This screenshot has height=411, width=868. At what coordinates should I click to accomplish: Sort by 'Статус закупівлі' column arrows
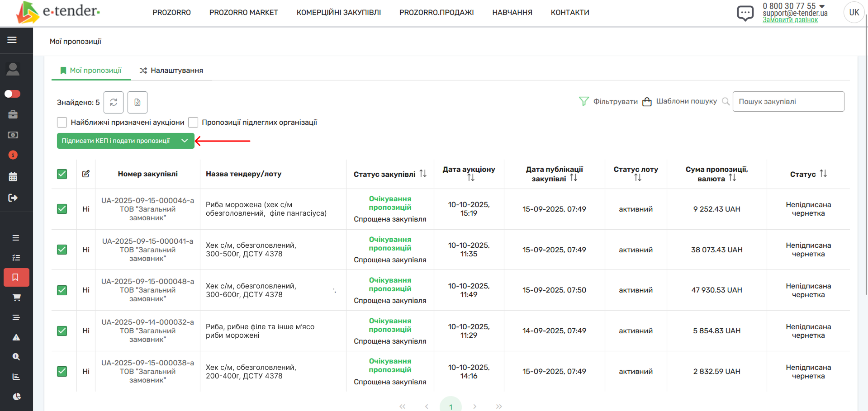pos(423,174)
